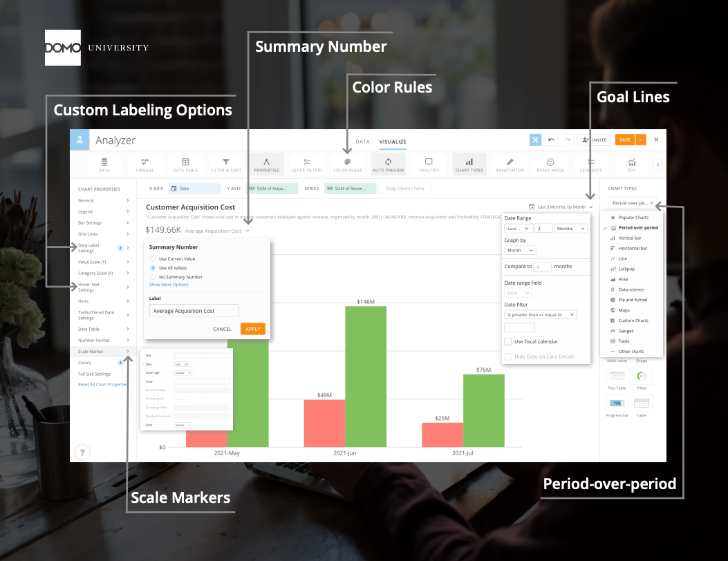Enable Use fiscal calendar checkbox
The height and width of the screenshot is (561, 728).
point(508,341)
